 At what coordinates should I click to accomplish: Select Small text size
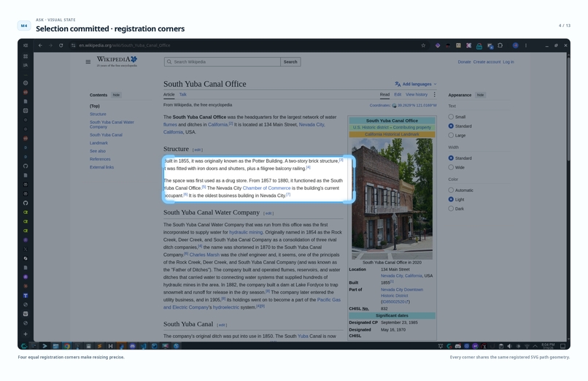(451, 117)
